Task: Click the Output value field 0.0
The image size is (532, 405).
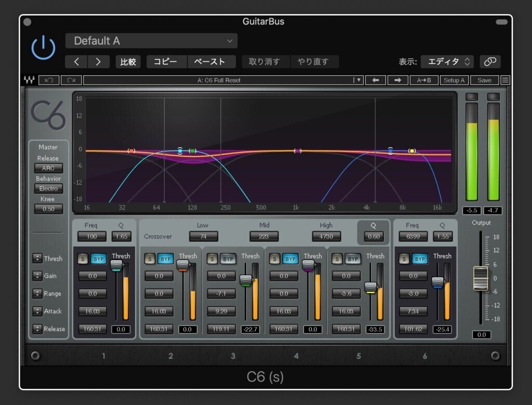Action: point(481,335)
